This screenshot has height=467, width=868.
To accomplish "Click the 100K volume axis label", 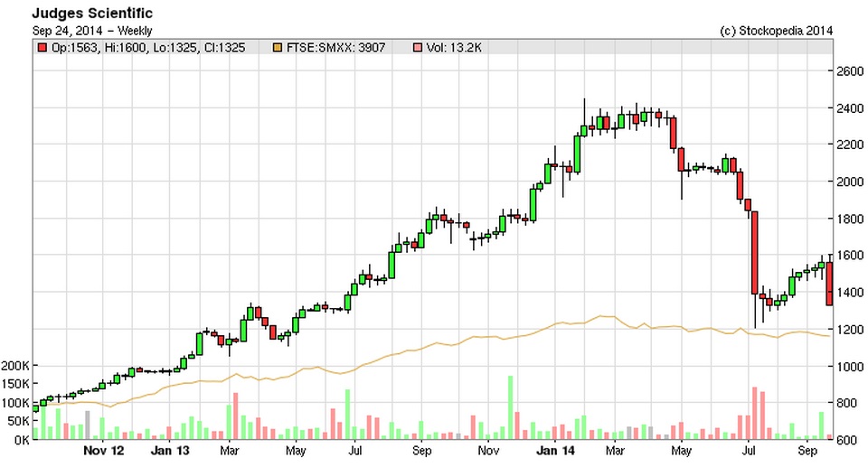I will point(15,403).
